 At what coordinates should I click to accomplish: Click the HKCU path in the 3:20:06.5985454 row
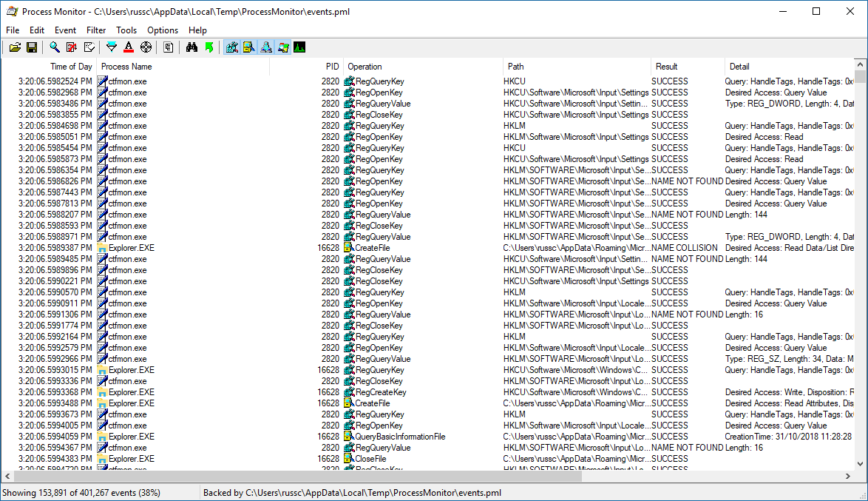(x=515, y=148)
